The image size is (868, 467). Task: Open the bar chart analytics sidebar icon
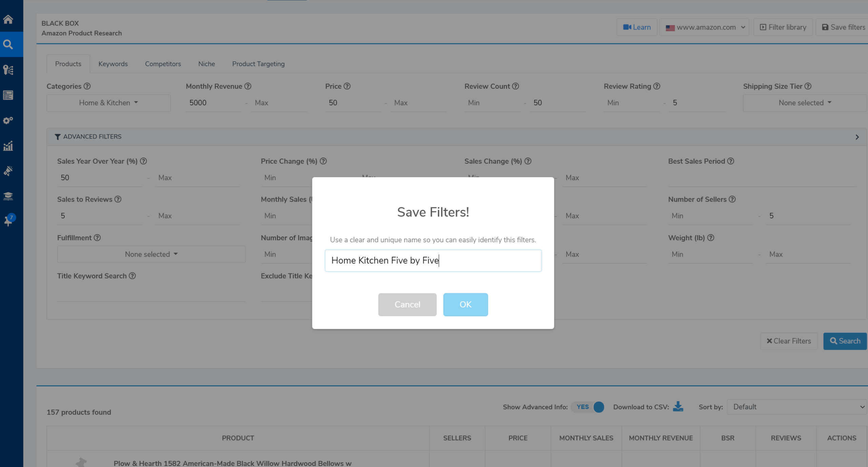click(8, 146)
